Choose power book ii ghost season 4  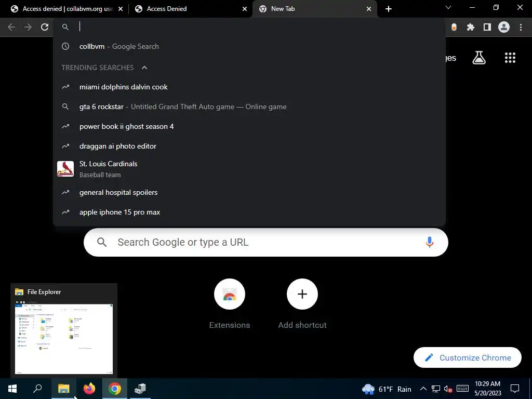point(249,127)
